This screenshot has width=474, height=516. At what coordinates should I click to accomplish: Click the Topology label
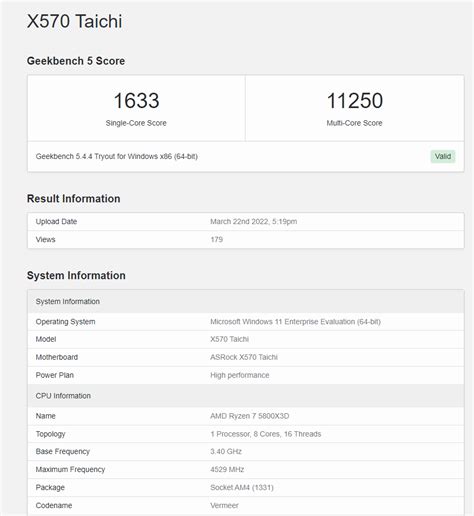(x=50, y=434)
